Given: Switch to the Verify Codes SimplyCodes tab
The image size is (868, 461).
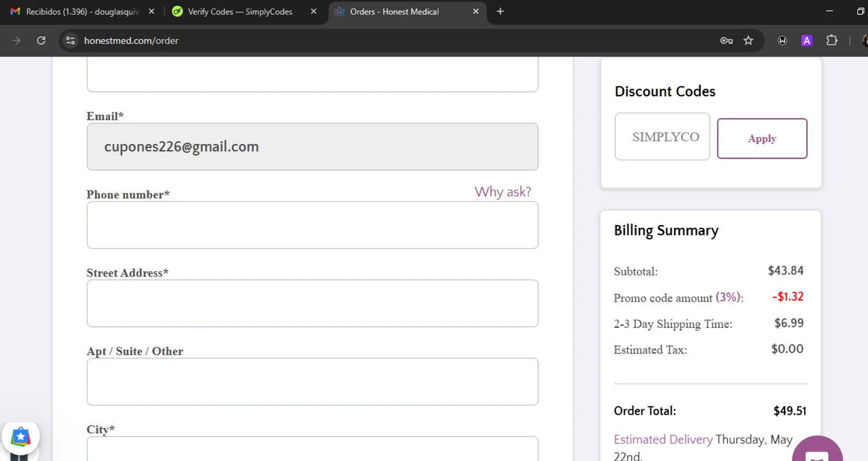Looking at the screenshot, I should tap(245, 12).
